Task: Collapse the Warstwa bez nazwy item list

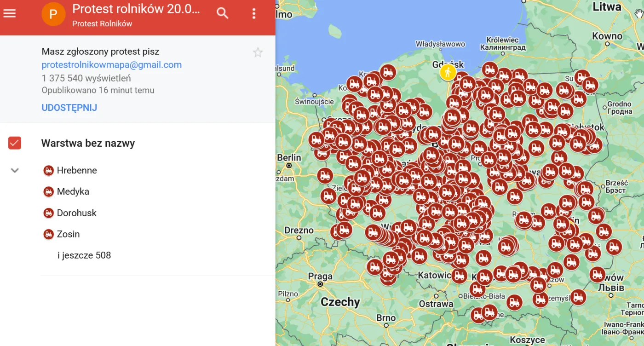Action: pyautogui.click(x=14, y=170)
